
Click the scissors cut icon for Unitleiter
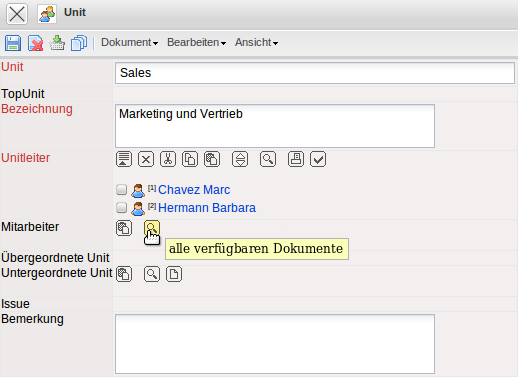pyautogui.click(x=168, y=159)
